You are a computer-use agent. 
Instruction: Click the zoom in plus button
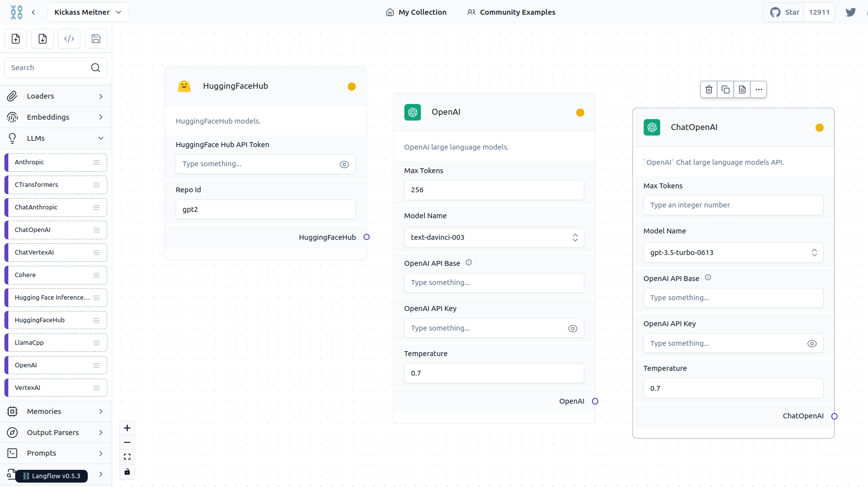coord(127,428)
